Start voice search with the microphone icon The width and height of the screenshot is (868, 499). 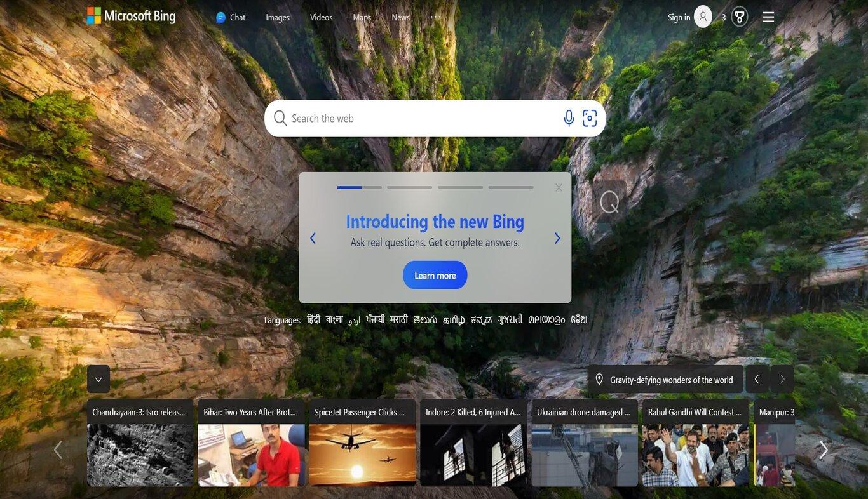click(569, 118)
